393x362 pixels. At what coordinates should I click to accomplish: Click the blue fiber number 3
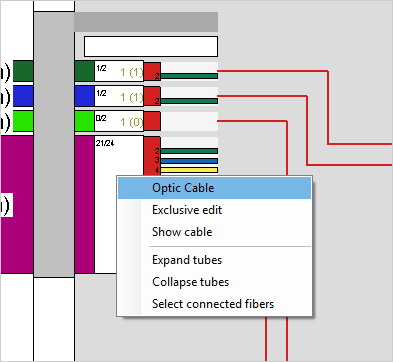[x=189, y=161]
